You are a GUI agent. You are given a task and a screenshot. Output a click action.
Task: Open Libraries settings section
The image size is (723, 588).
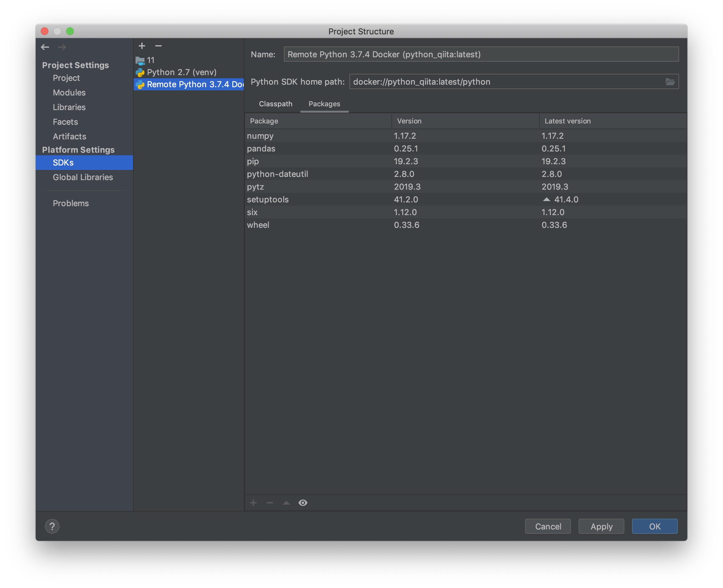pos(69,107)
